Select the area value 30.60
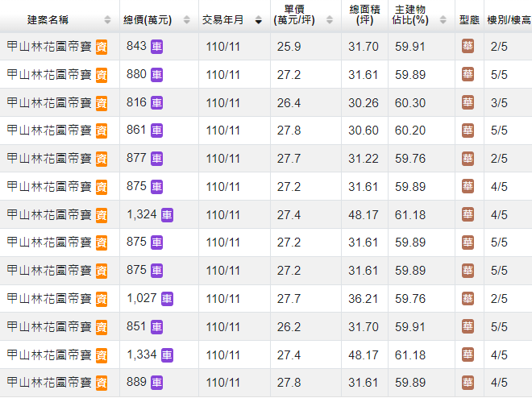532x398 pixels. [x=363, y=131]
